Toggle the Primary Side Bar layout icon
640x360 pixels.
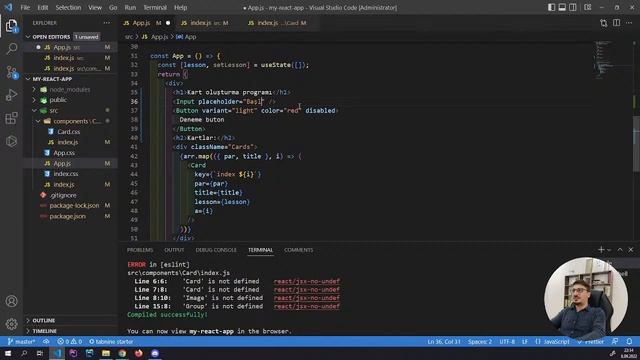click(x=551, y=7)
